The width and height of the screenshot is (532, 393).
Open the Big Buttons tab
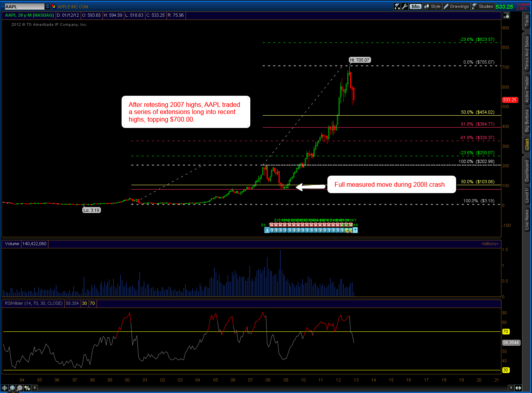[527, 121]
